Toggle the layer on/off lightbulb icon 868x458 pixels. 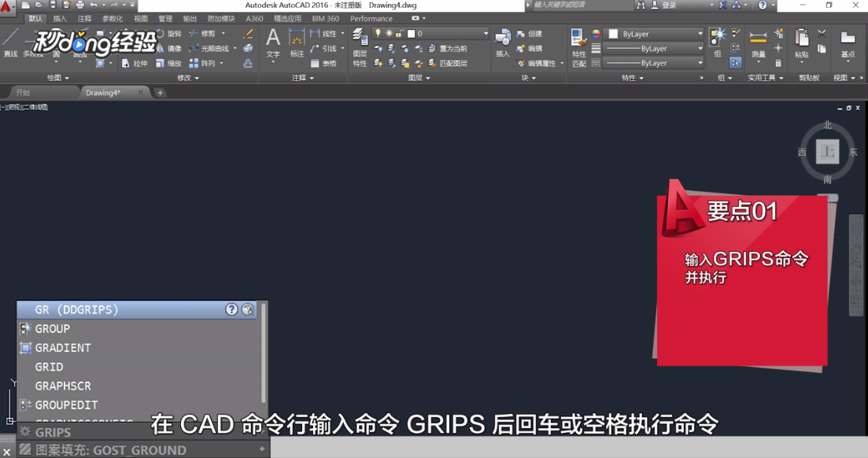pyautogui.click(x=379, y=34)
